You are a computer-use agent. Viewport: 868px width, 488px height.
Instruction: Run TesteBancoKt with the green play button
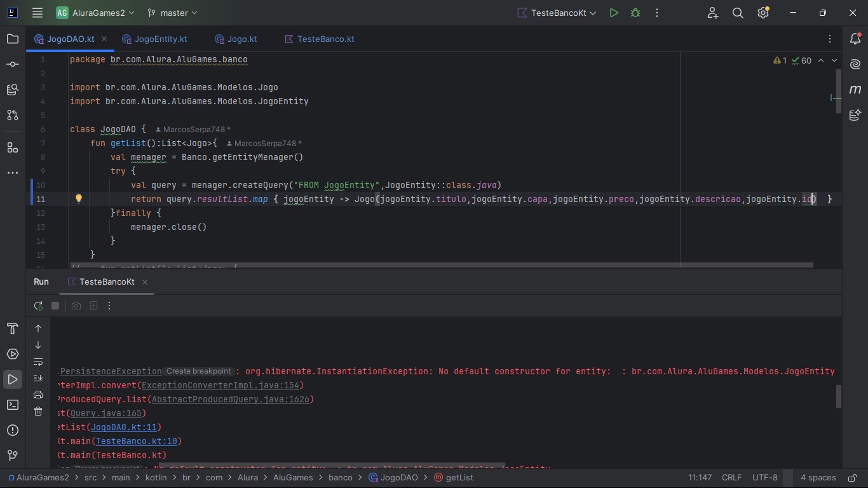coord(614,13)
